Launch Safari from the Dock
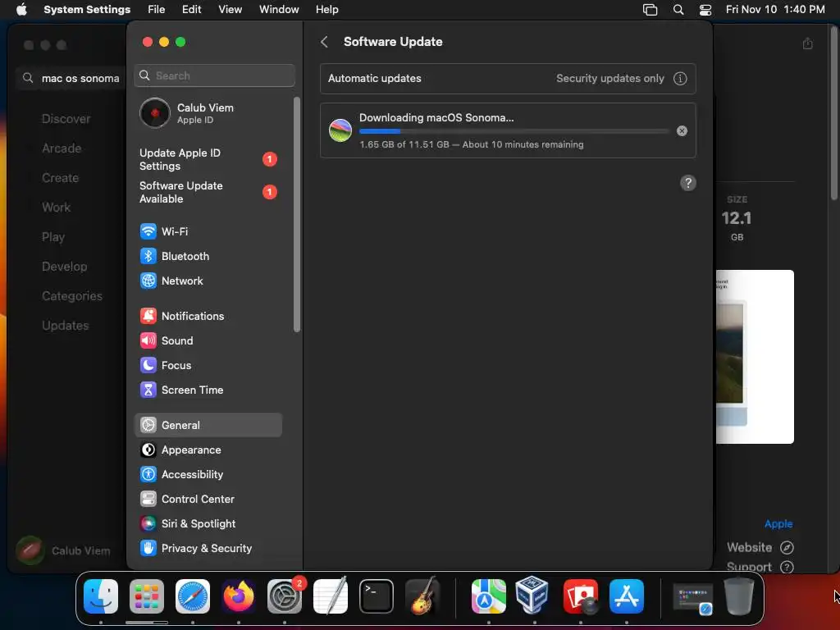Image resolution: width=840 pixels, height=630 pixels. (193, 596)
